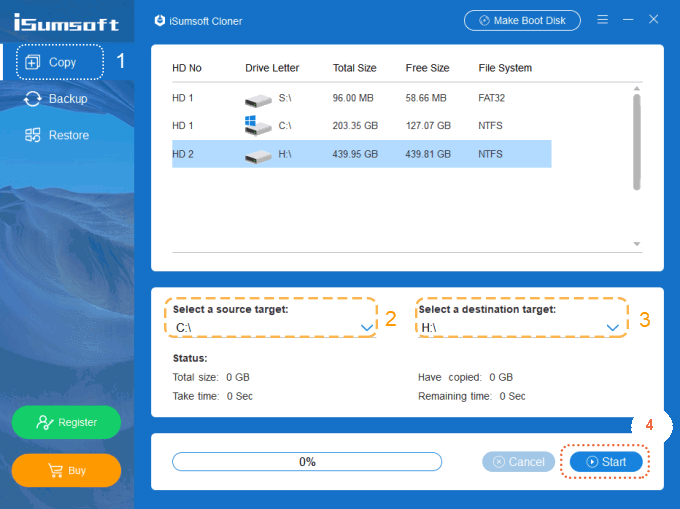
Task: Click the Copy icon in sidebar
Action: [33, 62]
